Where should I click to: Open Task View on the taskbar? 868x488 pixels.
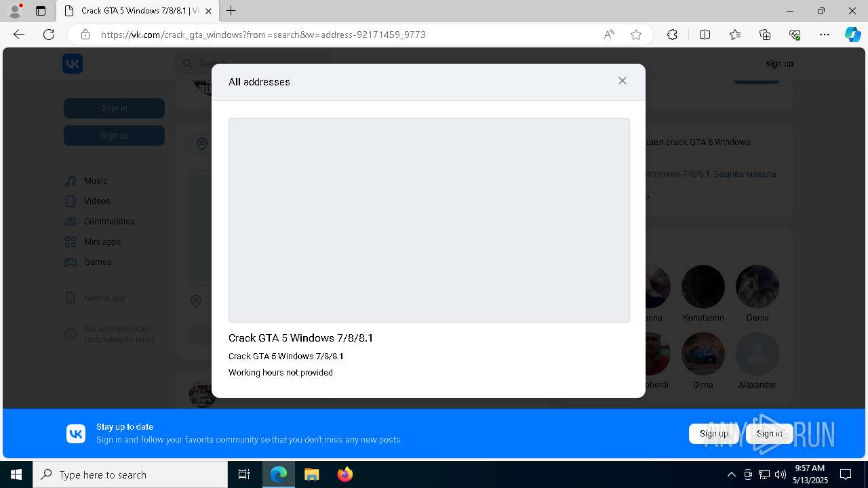pyautogui.click(x=244, y=474)
